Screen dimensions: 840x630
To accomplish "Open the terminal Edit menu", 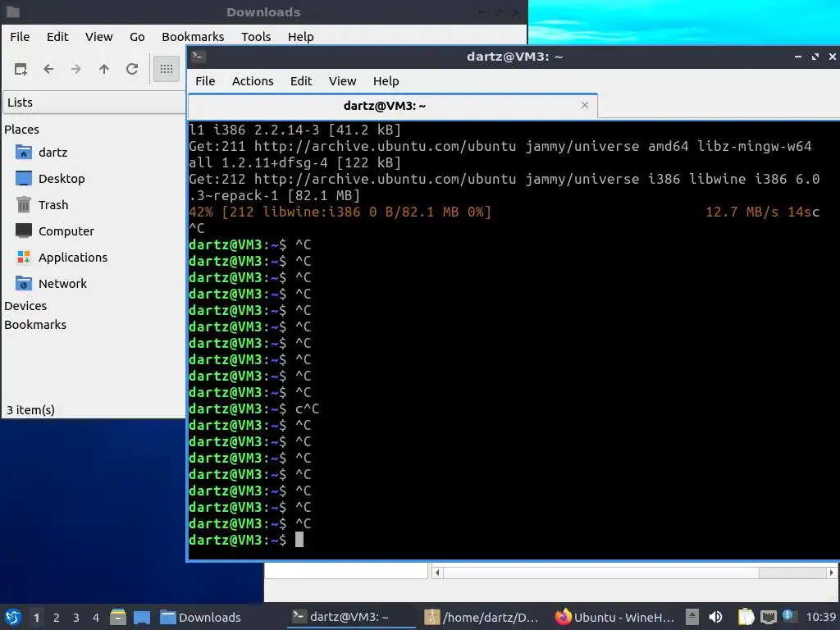I will (x=300, y=81).
